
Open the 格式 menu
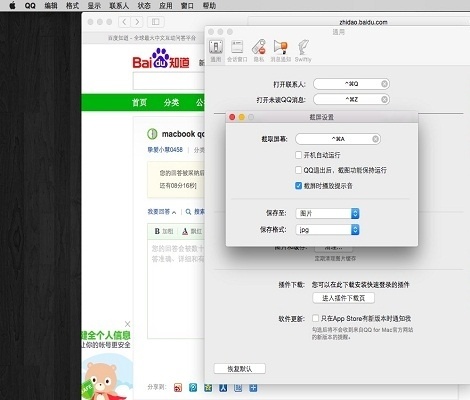72,5
